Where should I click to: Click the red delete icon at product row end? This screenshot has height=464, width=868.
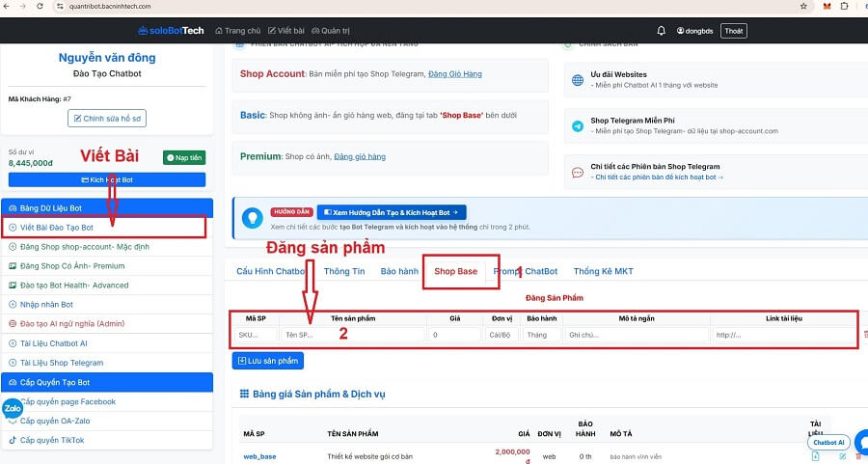[865, 335]
